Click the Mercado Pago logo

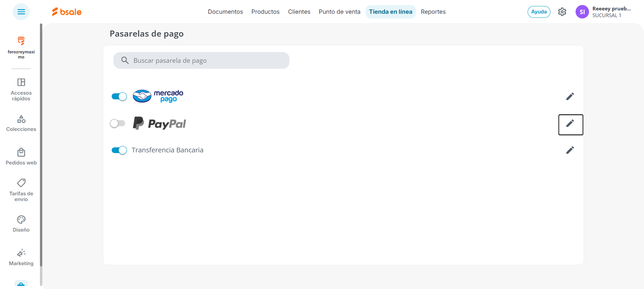[x=158, y=96]
